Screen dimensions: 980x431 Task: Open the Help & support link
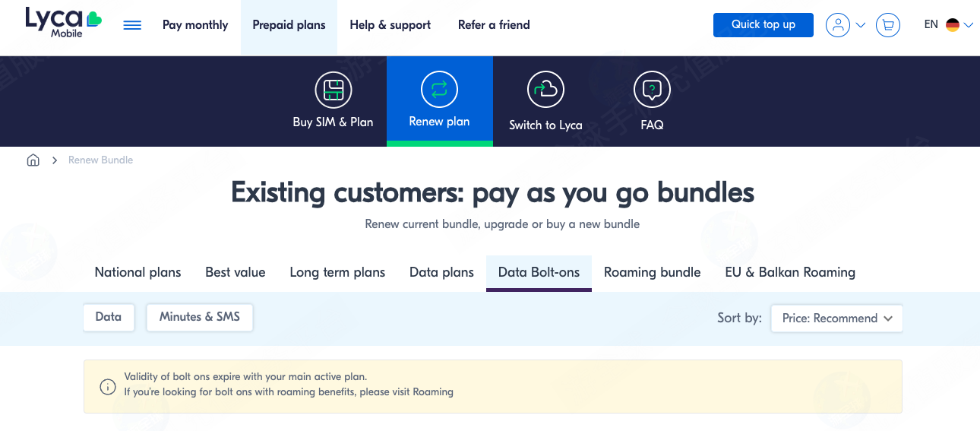[x=390, y=25]
